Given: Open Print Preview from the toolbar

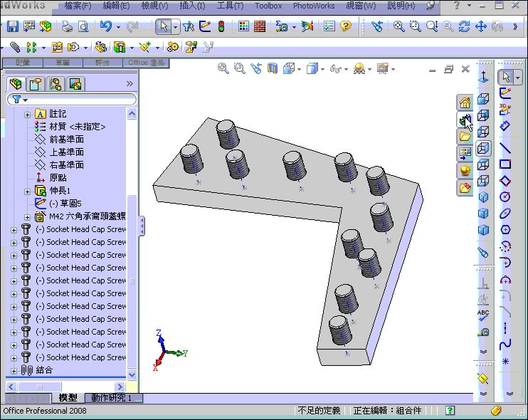Looking at the screenshot, I should pos(83,26).
